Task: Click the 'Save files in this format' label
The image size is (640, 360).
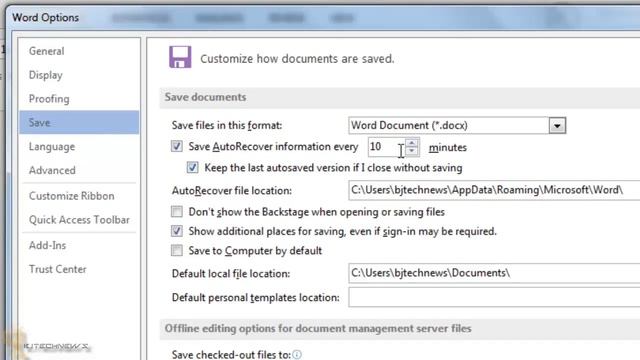Action: click(227, 125)
